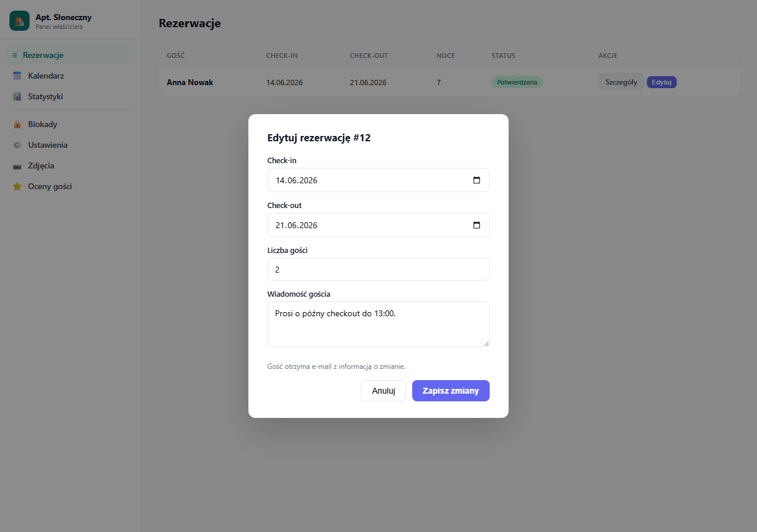
Task: Click the Rezerwacje list icon in sidebar
Action: click(15, 55)
